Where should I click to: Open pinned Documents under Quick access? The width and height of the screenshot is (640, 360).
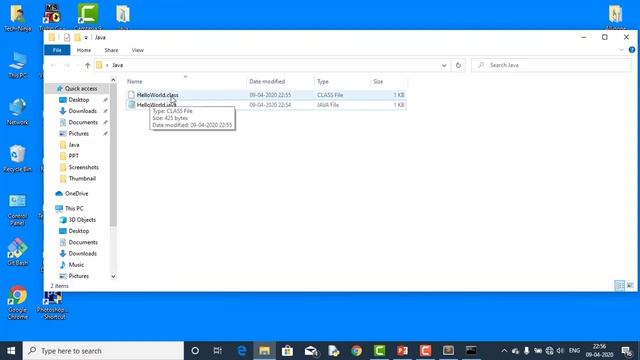pyautogui.click(x=83, y=122)
